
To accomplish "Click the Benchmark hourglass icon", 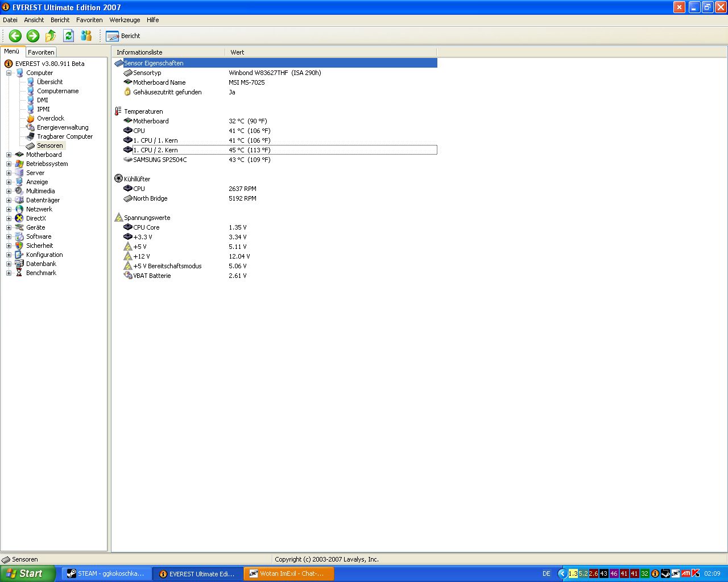I will click(x=19, y=273).
